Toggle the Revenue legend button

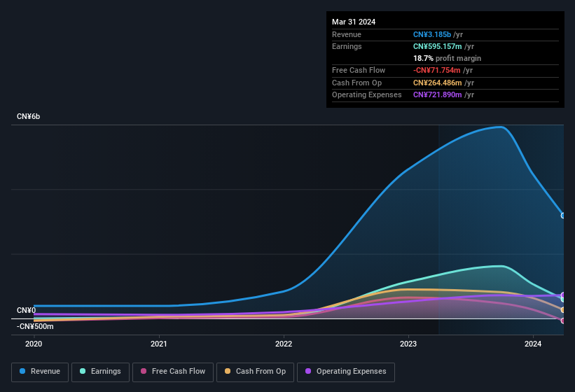40,372
